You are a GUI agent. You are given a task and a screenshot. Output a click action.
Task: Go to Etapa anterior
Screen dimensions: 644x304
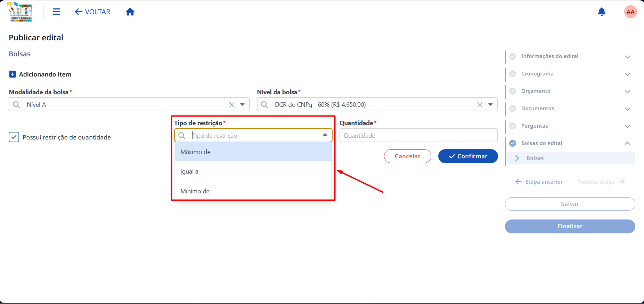539,182
